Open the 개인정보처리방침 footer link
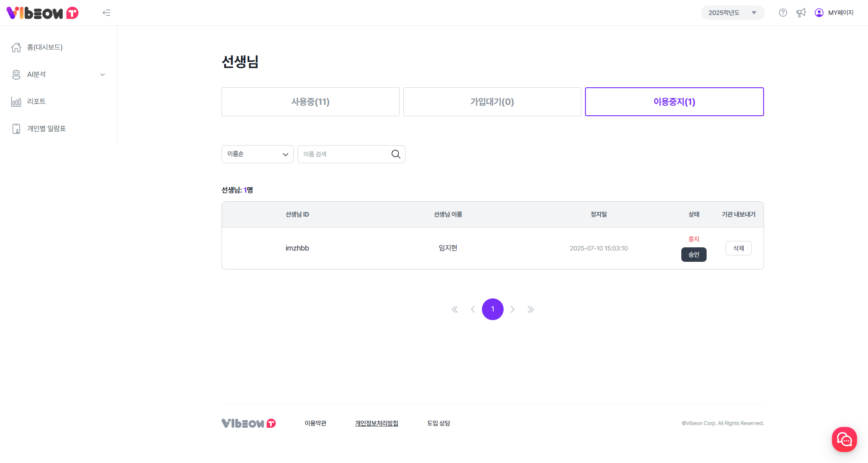The image size is (868, 463). tap(376, 423)
